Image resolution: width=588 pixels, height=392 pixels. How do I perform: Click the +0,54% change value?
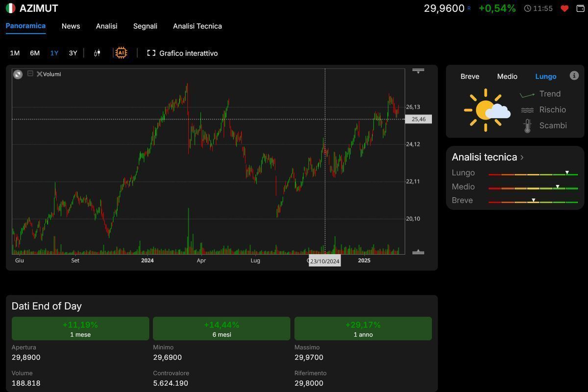(497, 8)
